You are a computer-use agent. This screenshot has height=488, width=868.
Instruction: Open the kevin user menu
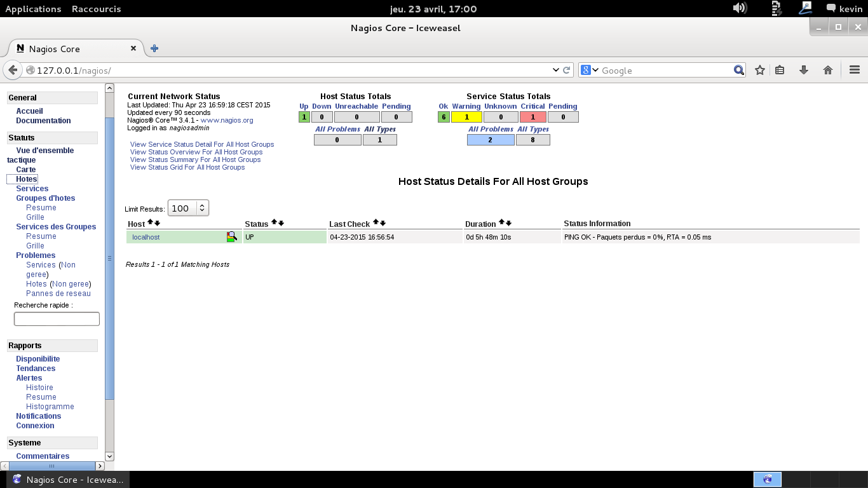pyautogui.click(x=844, y=9)
